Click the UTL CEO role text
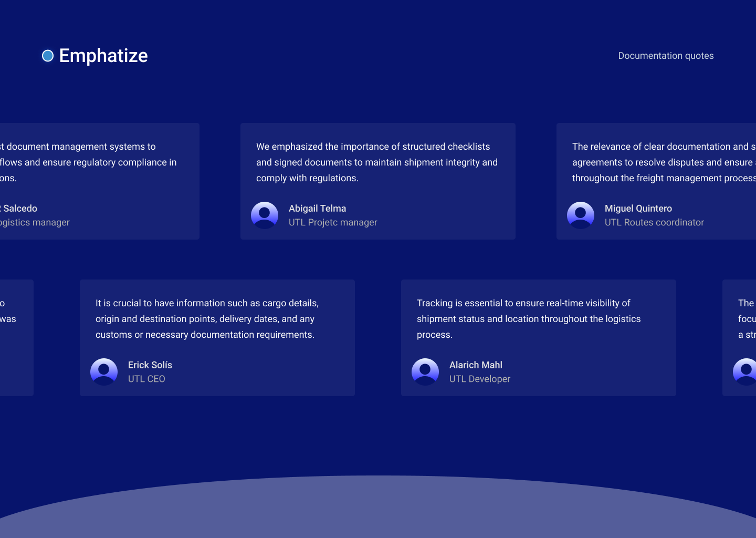 146,379
